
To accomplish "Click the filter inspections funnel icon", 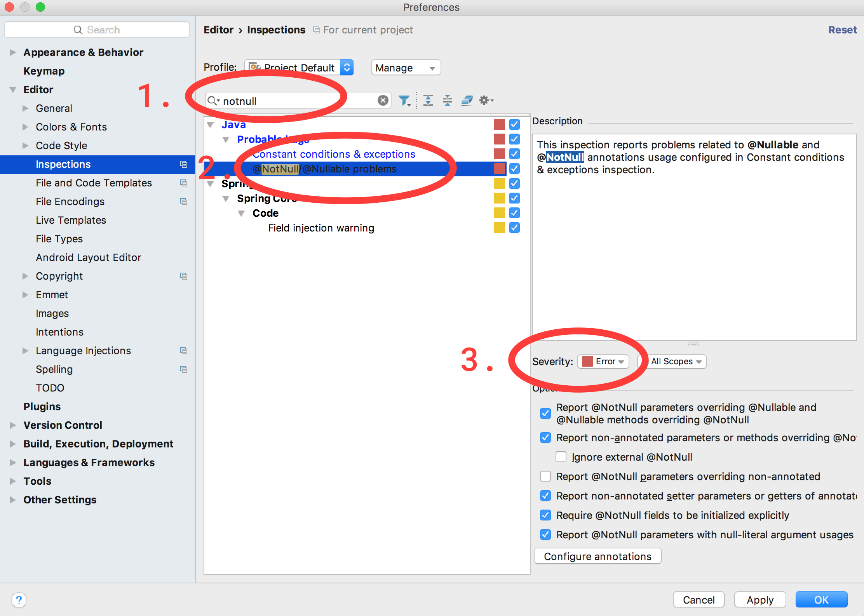I will click(404, 101).
